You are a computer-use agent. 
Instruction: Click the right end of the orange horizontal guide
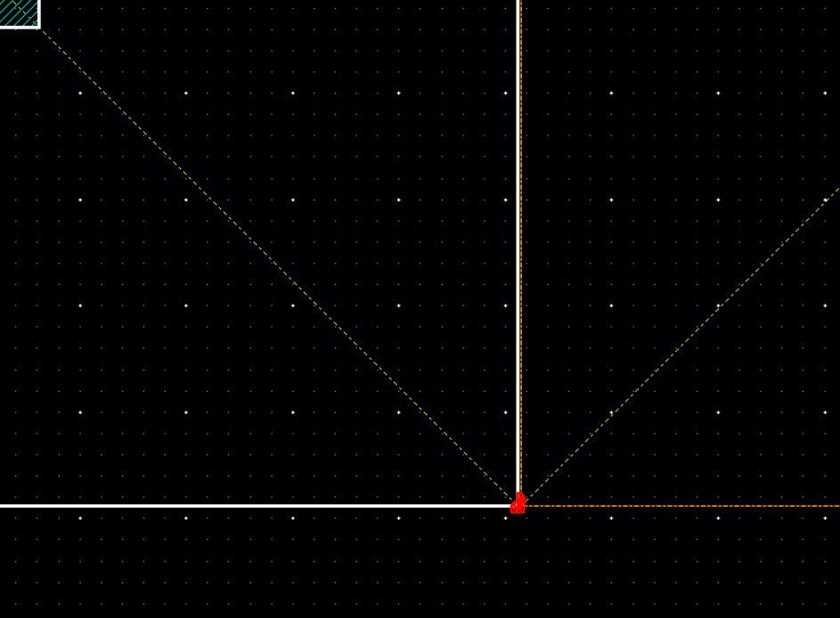tap(836, 506)
